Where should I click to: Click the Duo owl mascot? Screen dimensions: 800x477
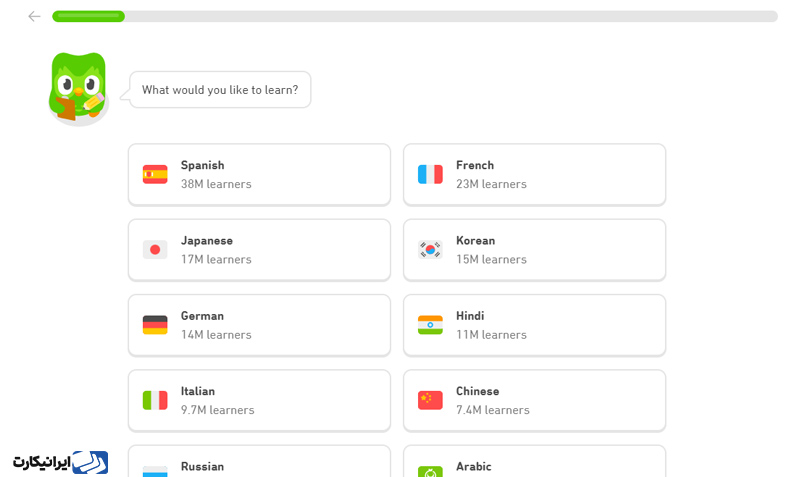tap(78, 88)
